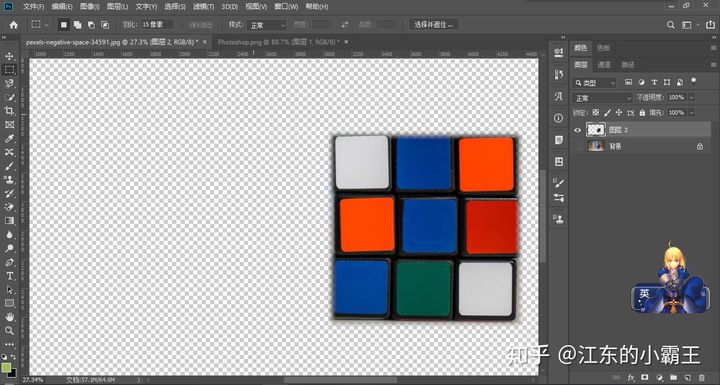Activate the Zoom tool in toolbar

point(9,330)
